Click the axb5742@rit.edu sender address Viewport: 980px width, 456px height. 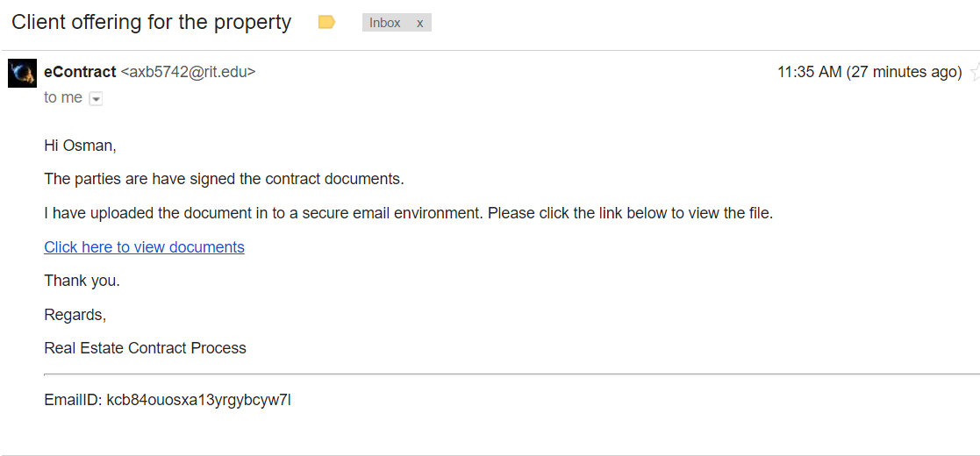pyautogui.click(x=188, y=72)
